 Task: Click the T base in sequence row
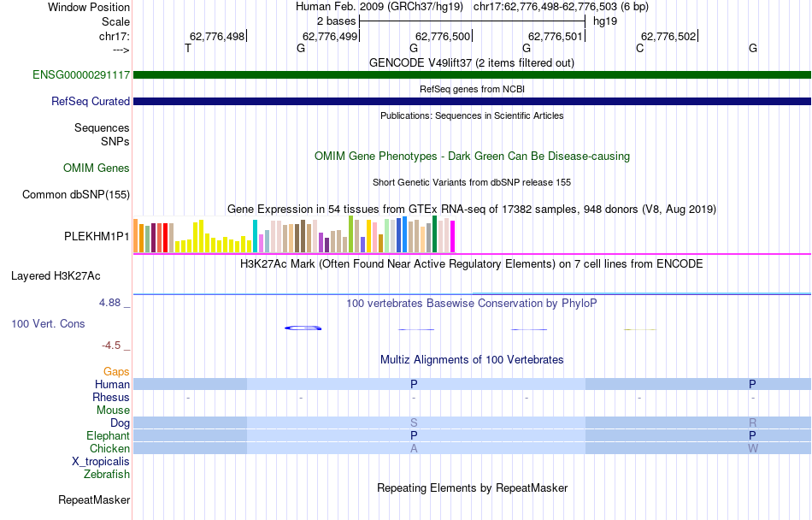click(x=188, y=48)
